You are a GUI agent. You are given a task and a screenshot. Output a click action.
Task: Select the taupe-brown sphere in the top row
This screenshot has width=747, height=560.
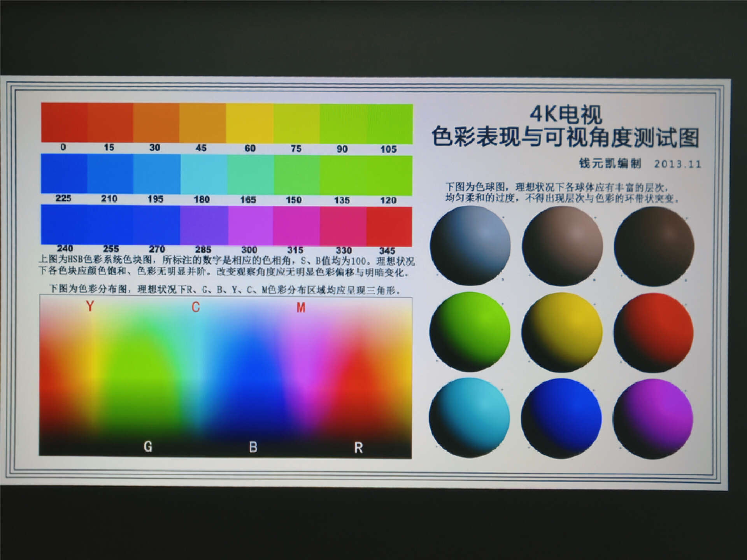562,246
